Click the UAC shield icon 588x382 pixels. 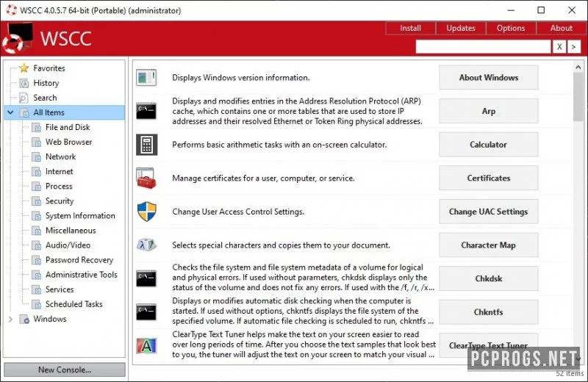click(x=146, y=212)
